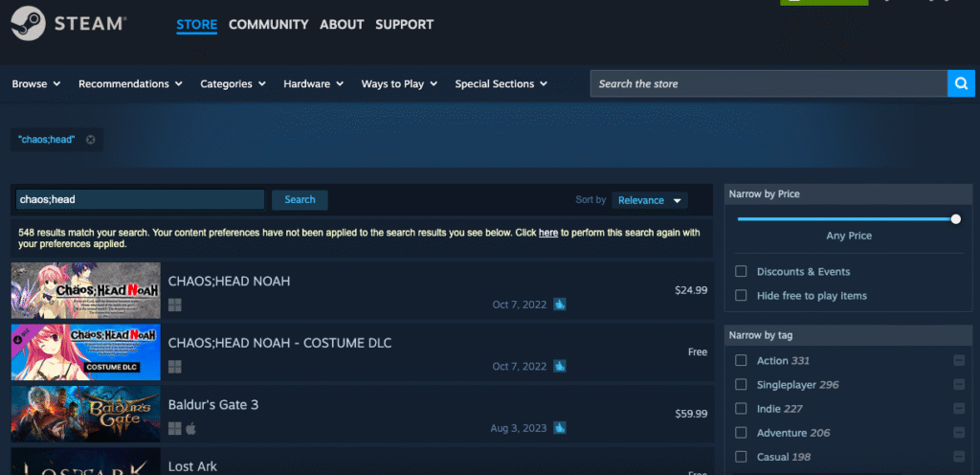
Task: Tick the Action tag checkbox
Action: (x=741, y=361)
